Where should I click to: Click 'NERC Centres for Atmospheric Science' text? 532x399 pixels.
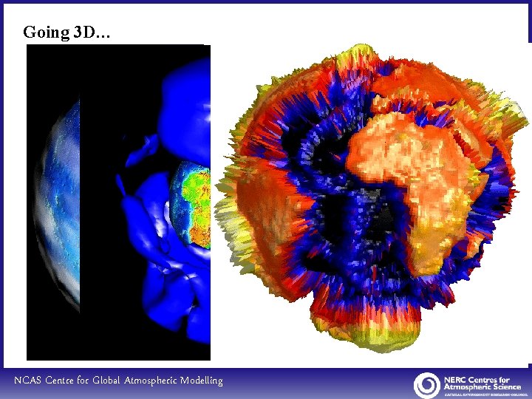[x=482, y=383]
